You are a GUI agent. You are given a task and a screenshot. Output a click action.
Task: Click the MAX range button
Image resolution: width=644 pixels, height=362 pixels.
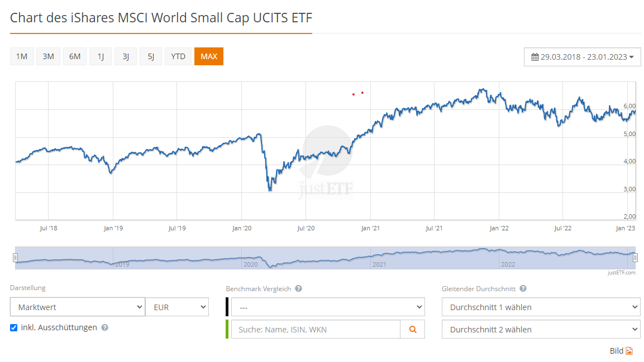pos(209,56)
